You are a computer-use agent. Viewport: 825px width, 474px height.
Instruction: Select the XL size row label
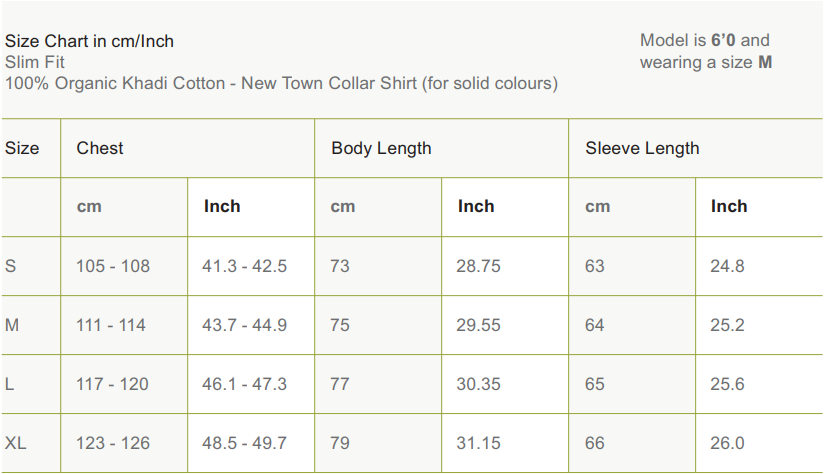pos(16,443)
